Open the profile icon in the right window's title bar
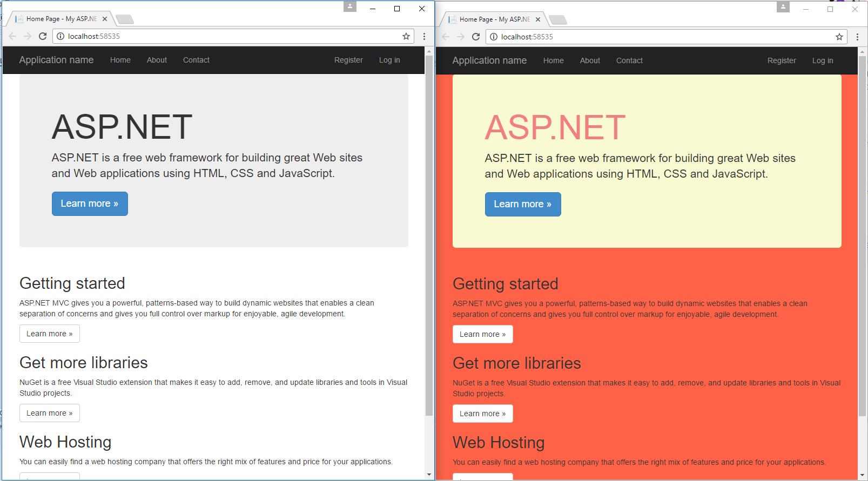This screenshot has height=481, width=868. point(783,7)
